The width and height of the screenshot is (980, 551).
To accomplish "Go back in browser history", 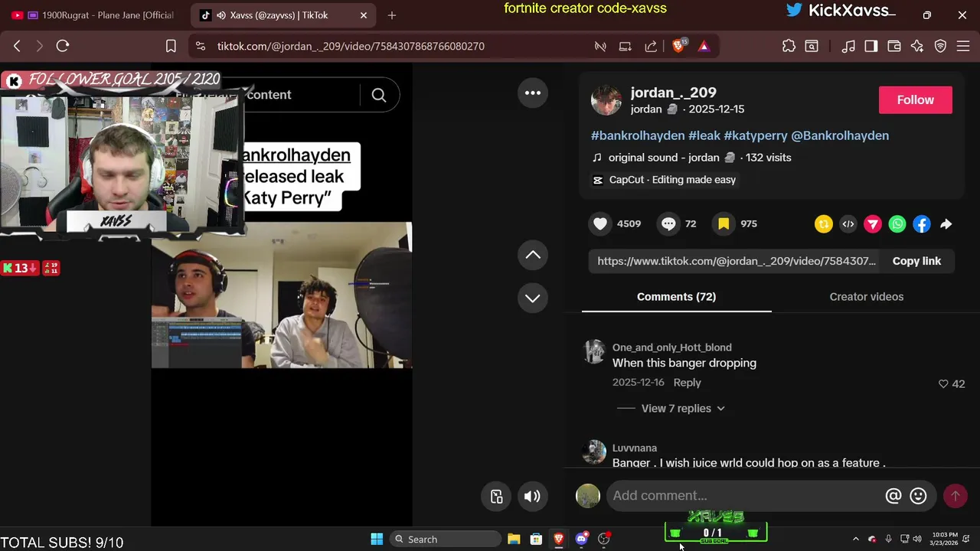I will coord(17,47).
